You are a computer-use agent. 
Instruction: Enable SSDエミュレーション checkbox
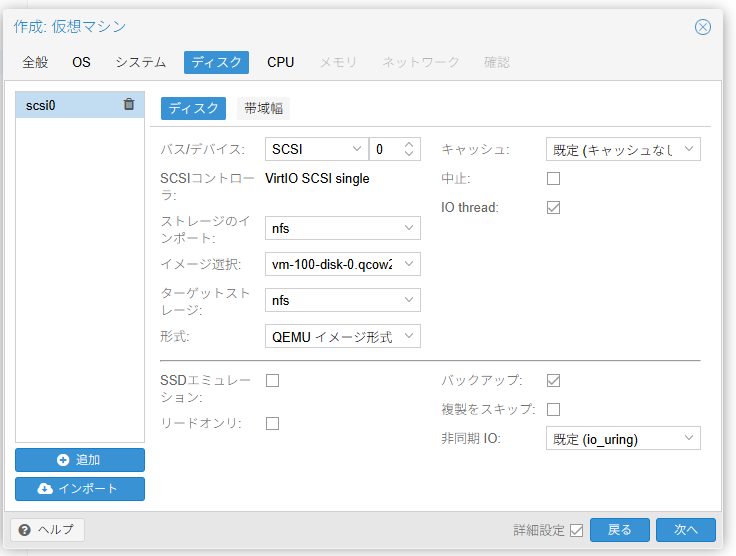point(272,380)
